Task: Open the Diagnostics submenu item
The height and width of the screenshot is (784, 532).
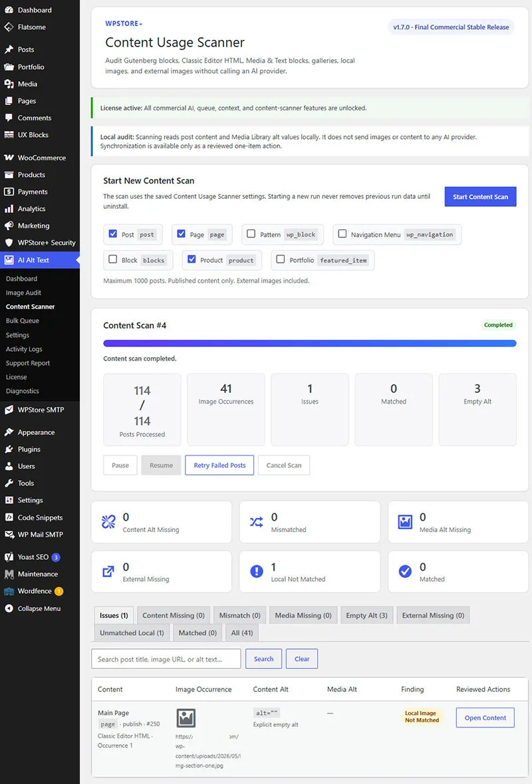Action: point(23,391)
